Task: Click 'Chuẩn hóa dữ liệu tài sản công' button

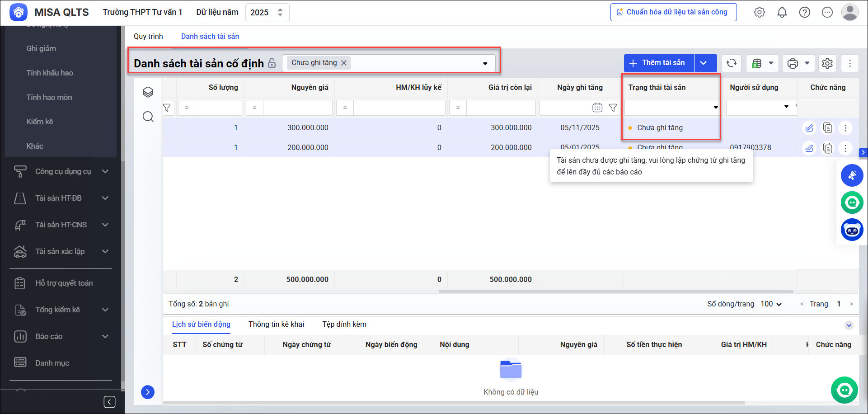Action: 673,12
